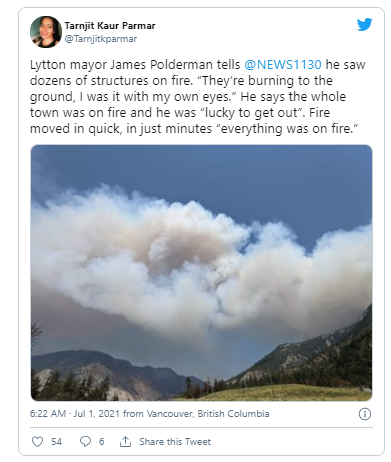The width and height of the screenshot is (391, 462).
Task: Open the Twitter bird logo link
Action: 364,25
